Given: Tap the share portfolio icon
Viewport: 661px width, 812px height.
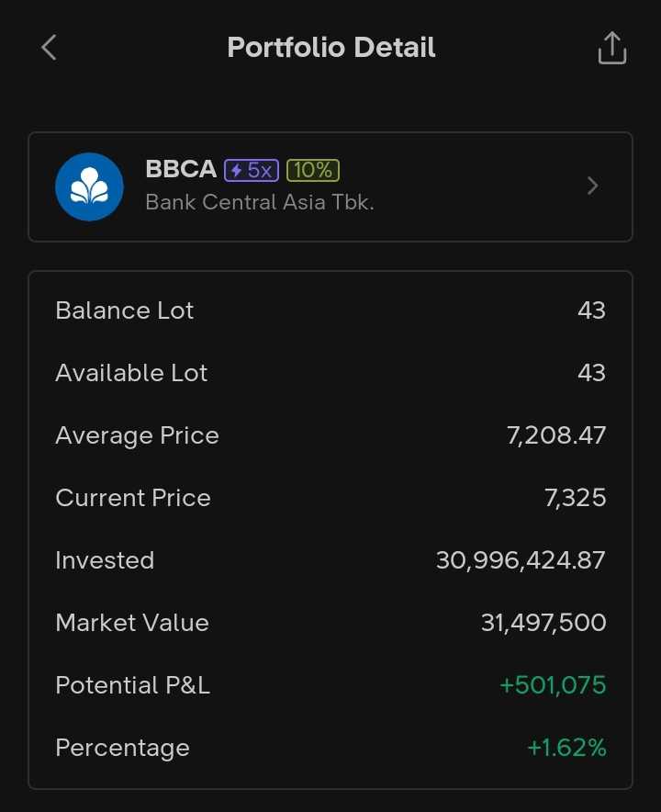Looking at the screenshot, I should [x=611, y=48].
